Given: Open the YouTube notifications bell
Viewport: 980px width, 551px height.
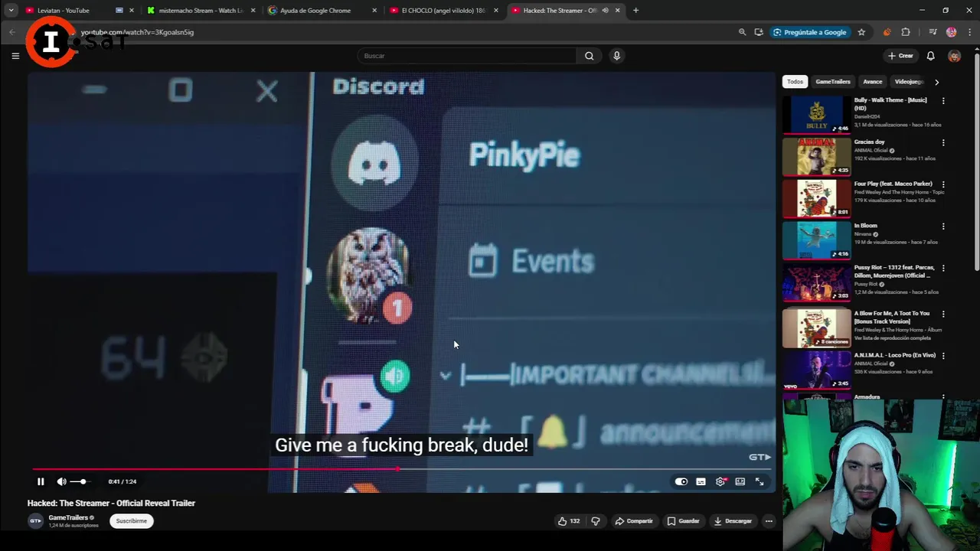Looking at the screenshot, I should click(x=930, y=55).
